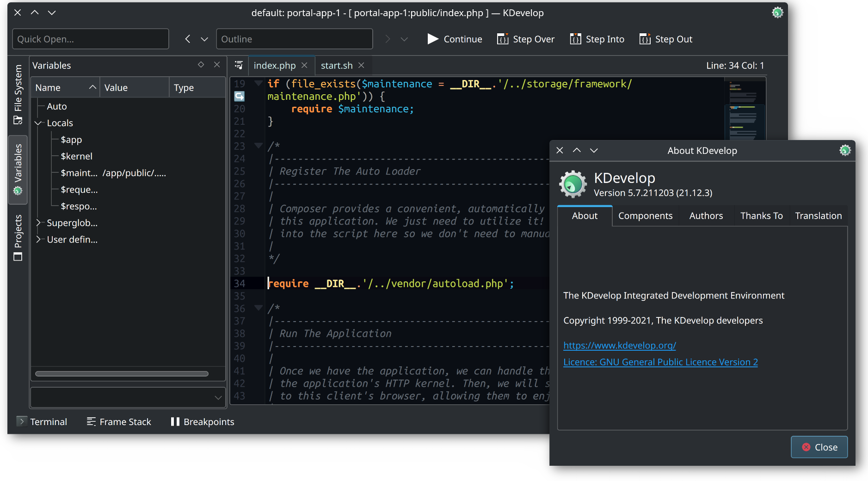The height and width of the screenshot is (481, 868).
Task: Click Continue debugging play icon
Action: click(433, 39)
